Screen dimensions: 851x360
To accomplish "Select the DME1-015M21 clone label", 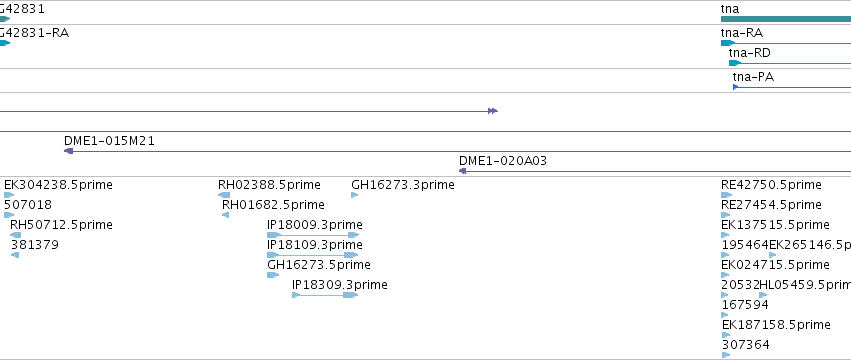I will point(109,141).
